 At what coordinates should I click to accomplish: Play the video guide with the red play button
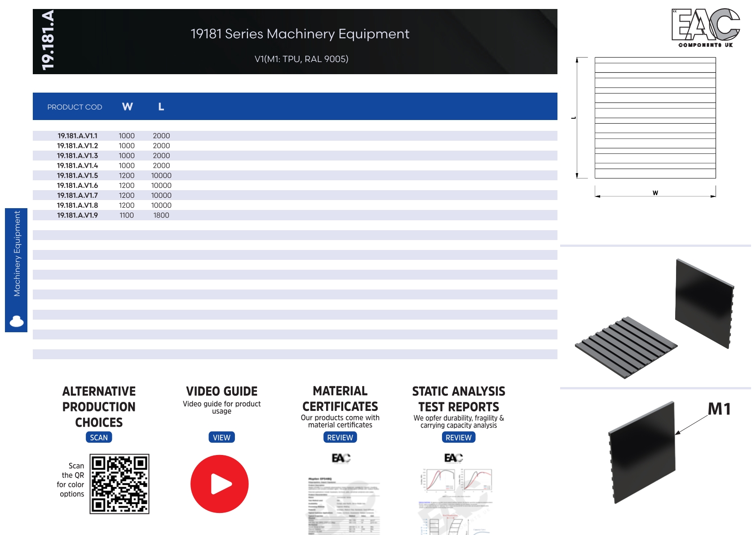click(220, 484)
